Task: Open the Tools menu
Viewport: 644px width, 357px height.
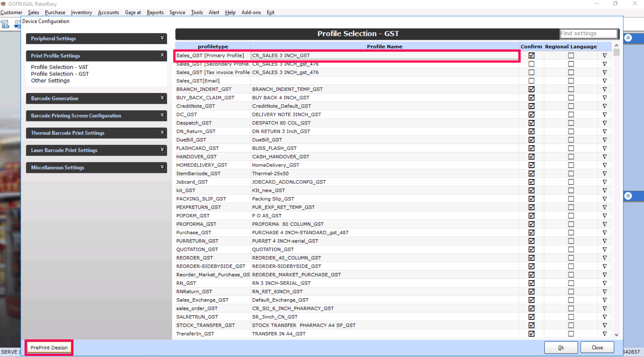Action: [197, 12]
